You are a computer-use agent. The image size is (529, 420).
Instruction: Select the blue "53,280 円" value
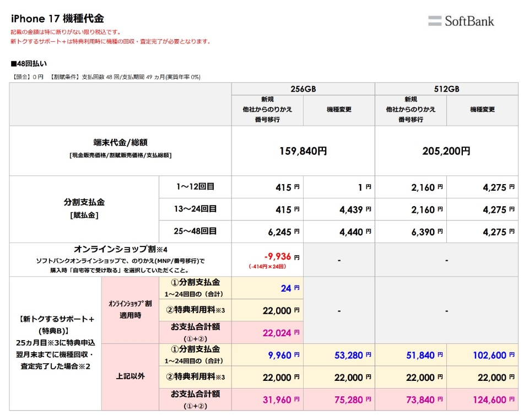(x=353, y=355)
